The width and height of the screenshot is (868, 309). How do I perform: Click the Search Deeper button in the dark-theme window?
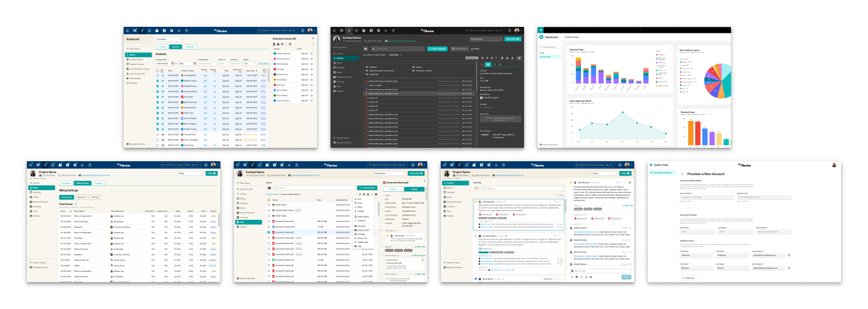coord(437,49)
